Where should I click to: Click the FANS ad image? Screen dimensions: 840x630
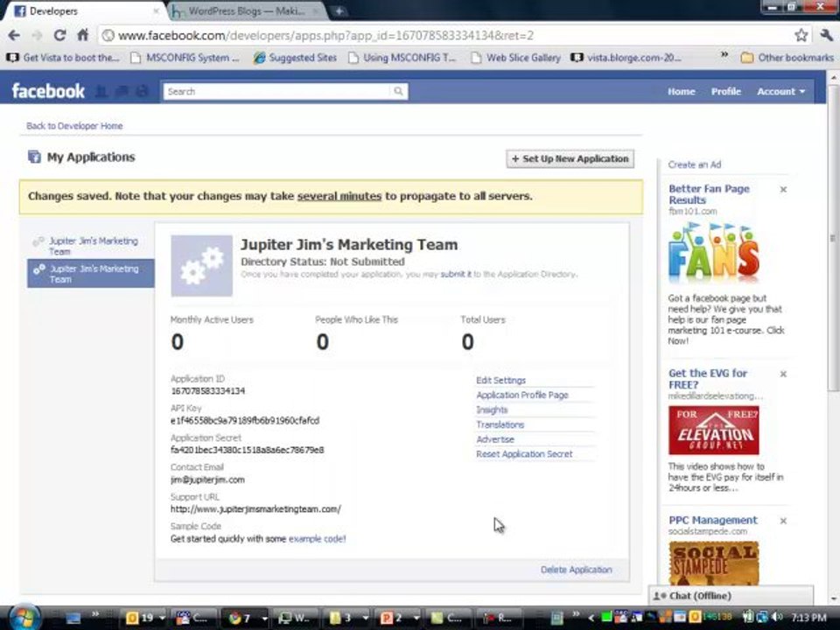coord(714,252)
